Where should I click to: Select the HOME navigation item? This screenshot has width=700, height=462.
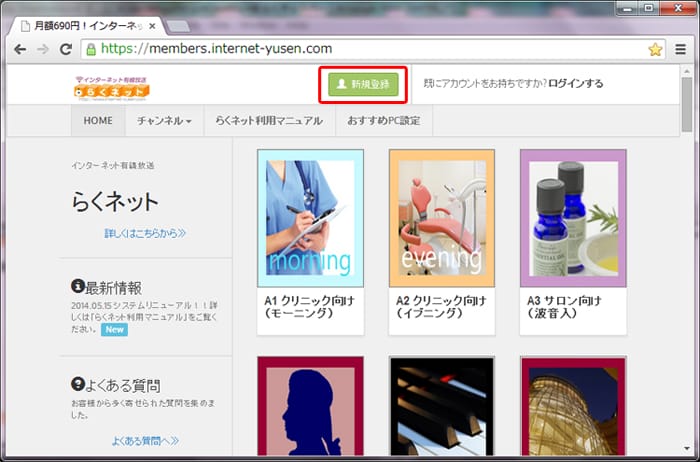click(98, 121)
